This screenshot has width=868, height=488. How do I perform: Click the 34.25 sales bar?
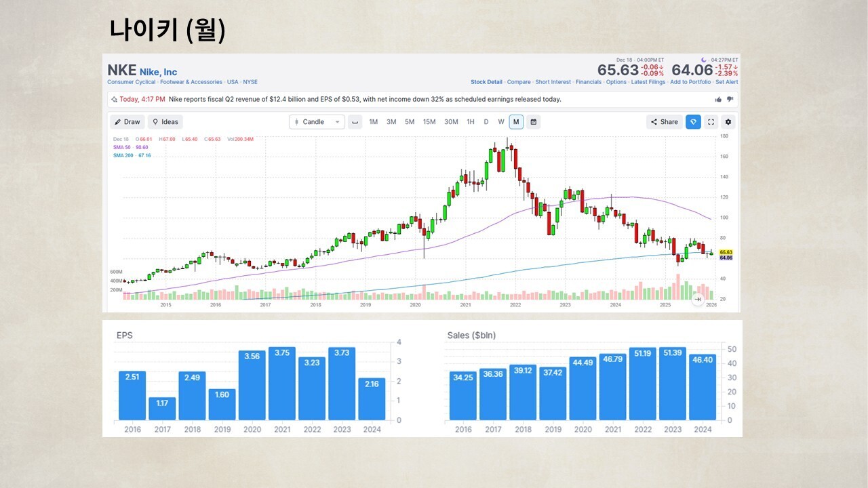[463, 396]
